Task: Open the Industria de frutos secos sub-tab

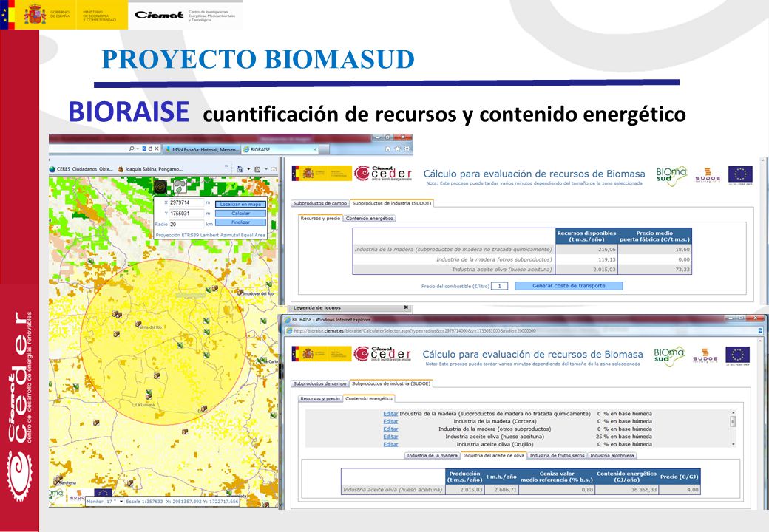Action: click(x=557, y=456)
